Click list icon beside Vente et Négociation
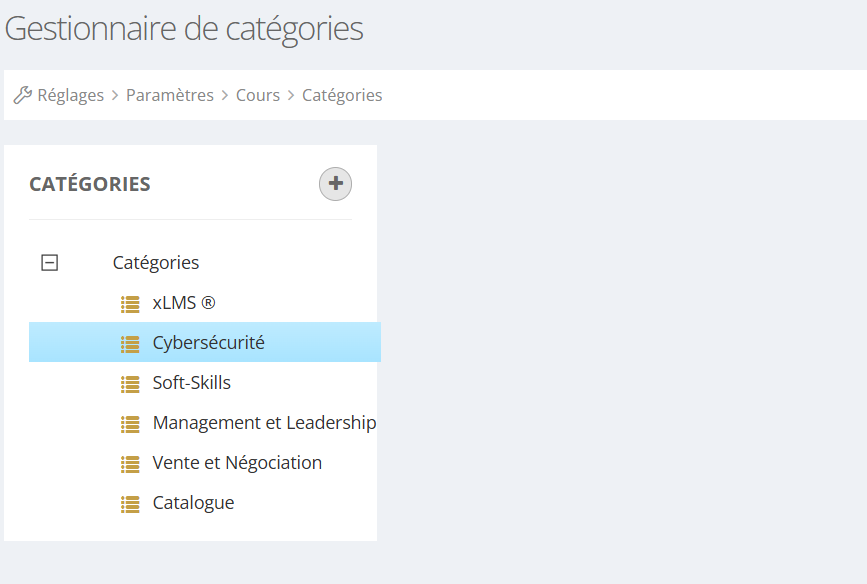Viewport: 867px width, 584px height. coord(130,463)
